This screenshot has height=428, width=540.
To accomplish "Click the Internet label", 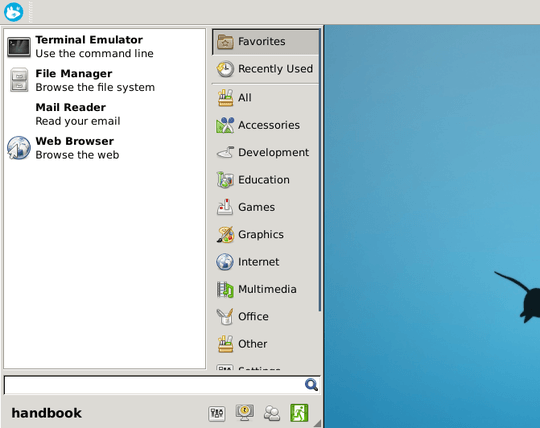I will 259,262.
